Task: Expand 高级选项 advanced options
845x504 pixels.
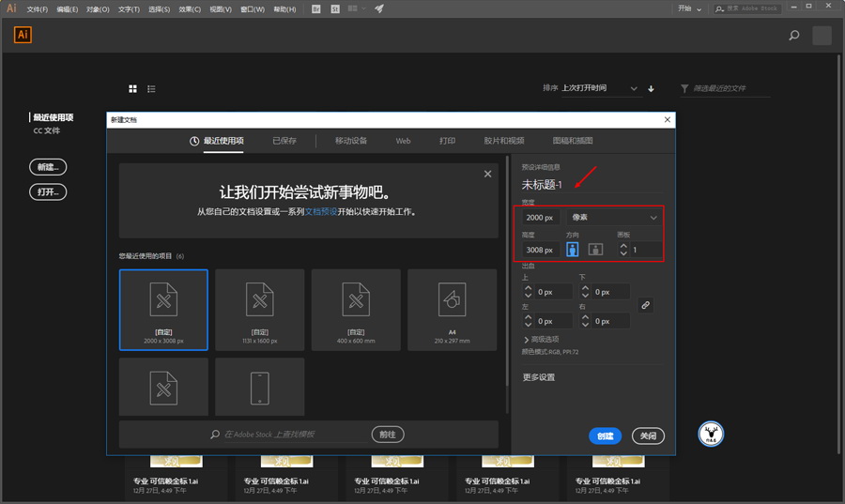Action: click(x=541, y=339)
